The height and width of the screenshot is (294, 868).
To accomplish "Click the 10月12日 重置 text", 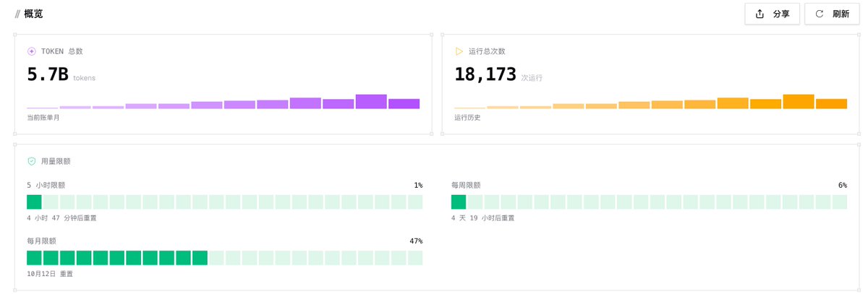I will tap(50, 274).
